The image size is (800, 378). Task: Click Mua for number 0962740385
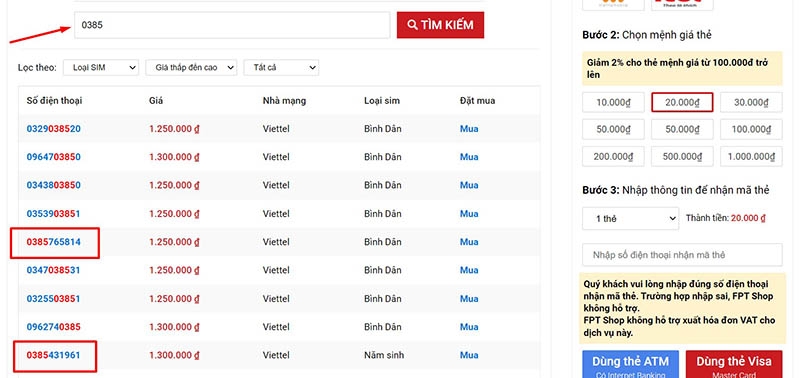[x=469, y=326]
